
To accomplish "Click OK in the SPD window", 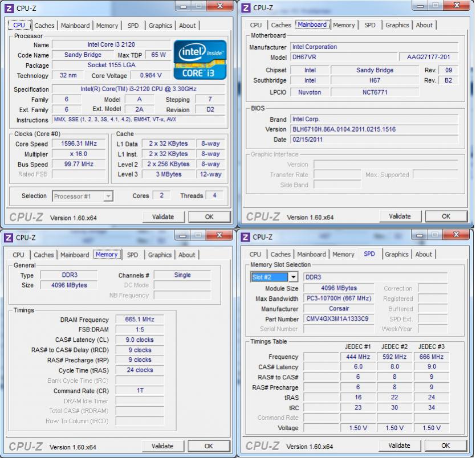I will coord(446,445).
